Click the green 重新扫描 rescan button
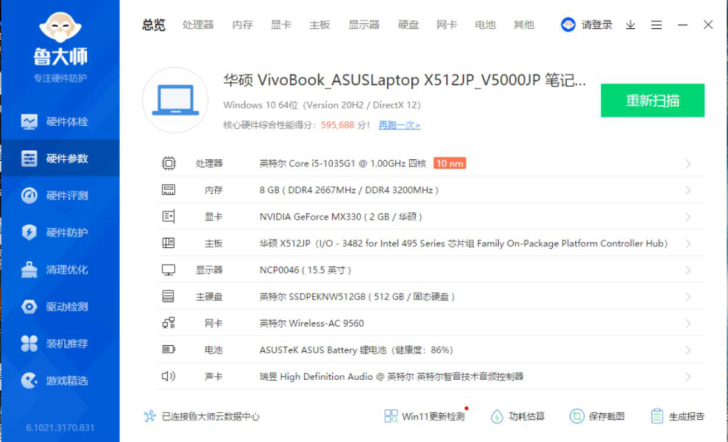 click(x=652, y=100)
